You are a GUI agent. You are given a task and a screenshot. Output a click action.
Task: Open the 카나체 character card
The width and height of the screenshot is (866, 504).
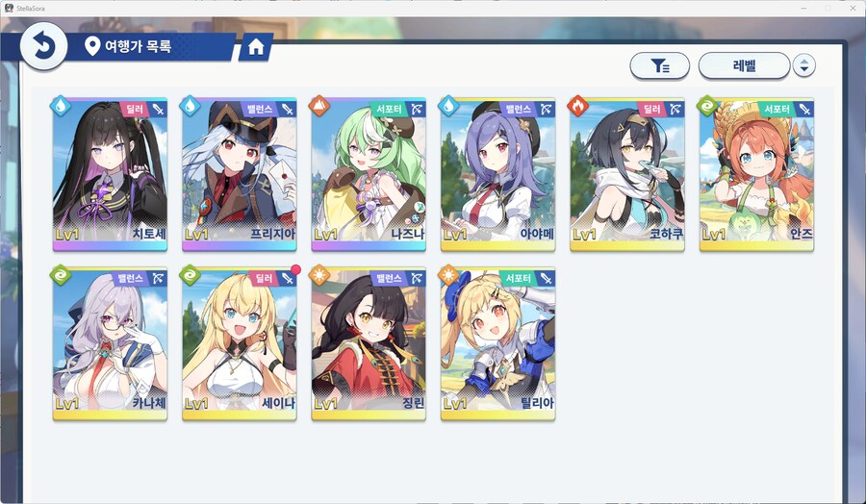pos(110,344)
